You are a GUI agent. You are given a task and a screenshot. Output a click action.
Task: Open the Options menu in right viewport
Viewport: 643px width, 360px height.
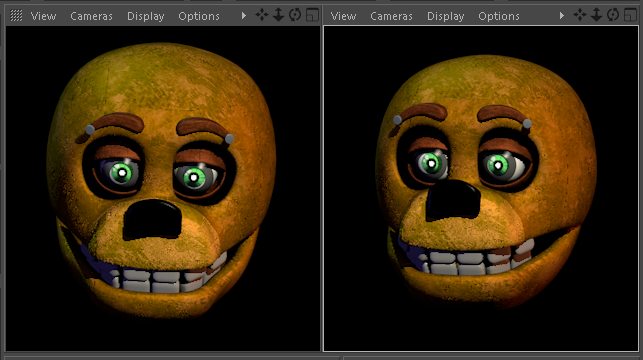(x=499, y=16)
